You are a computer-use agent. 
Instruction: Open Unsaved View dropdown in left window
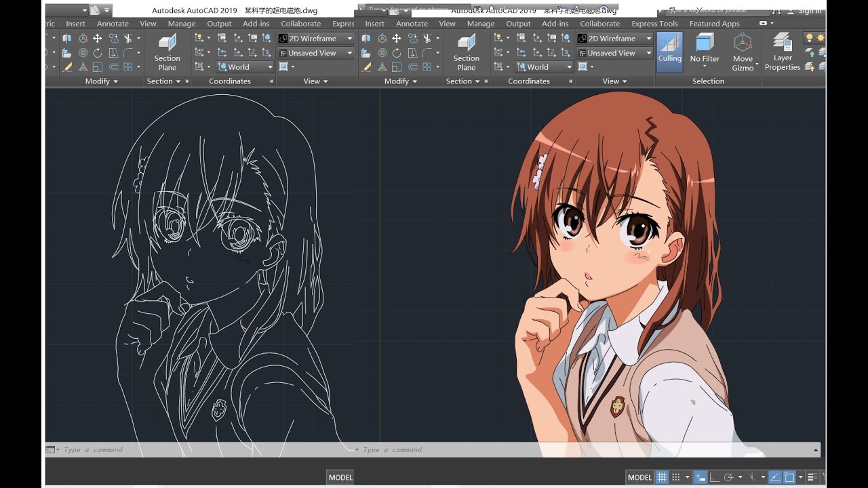(x=316, y=53)
